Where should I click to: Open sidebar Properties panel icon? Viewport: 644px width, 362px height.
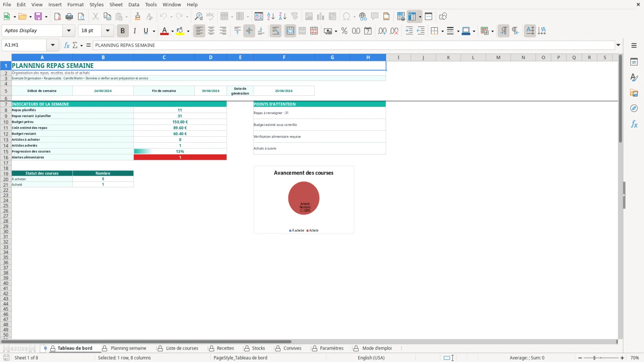(634, 62)
